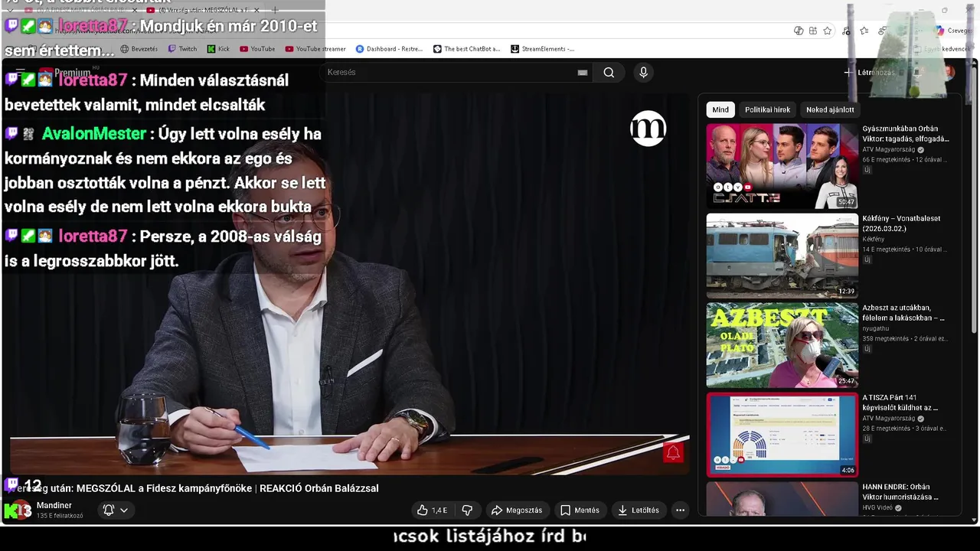Open The best ChatBot bookmark
Screen dimensions: 980x551
click(467, 49)
